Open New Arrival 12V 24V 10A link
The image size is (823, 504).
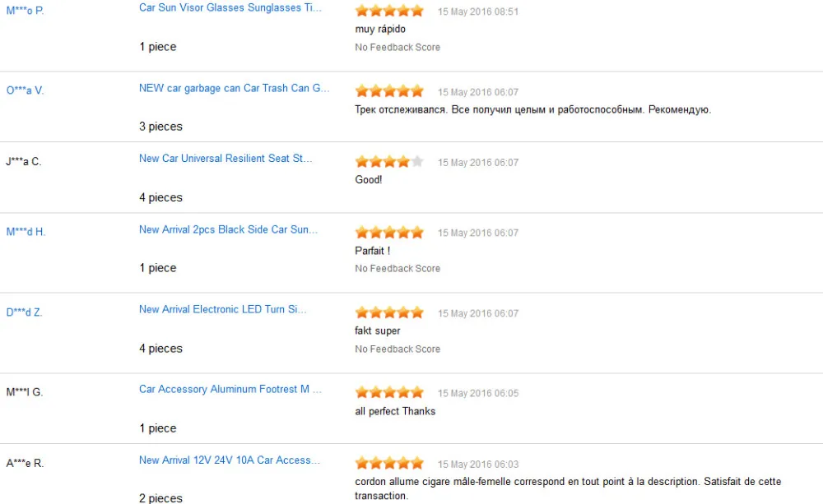[230, 460]
